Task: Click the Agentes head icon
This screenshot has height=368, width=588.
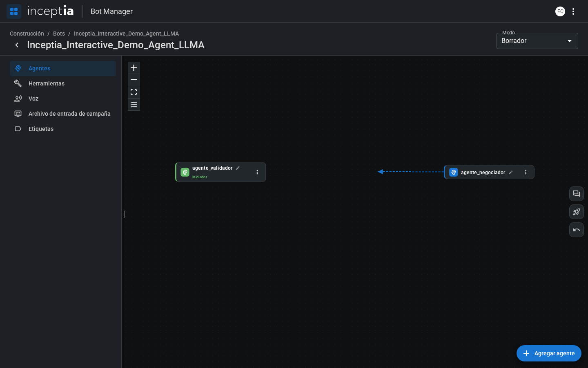Action: (x=18, y=68)
